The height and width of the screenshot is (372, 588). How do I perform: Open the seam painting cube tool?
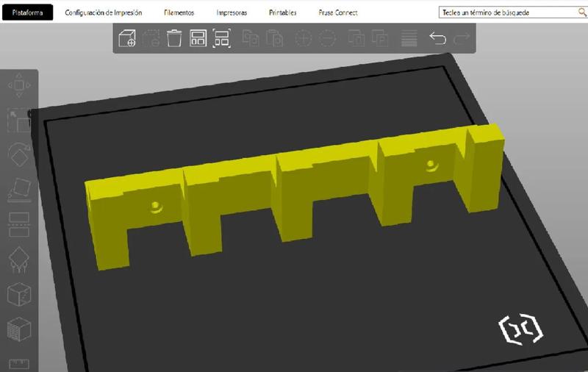click(x=19, y=294)
